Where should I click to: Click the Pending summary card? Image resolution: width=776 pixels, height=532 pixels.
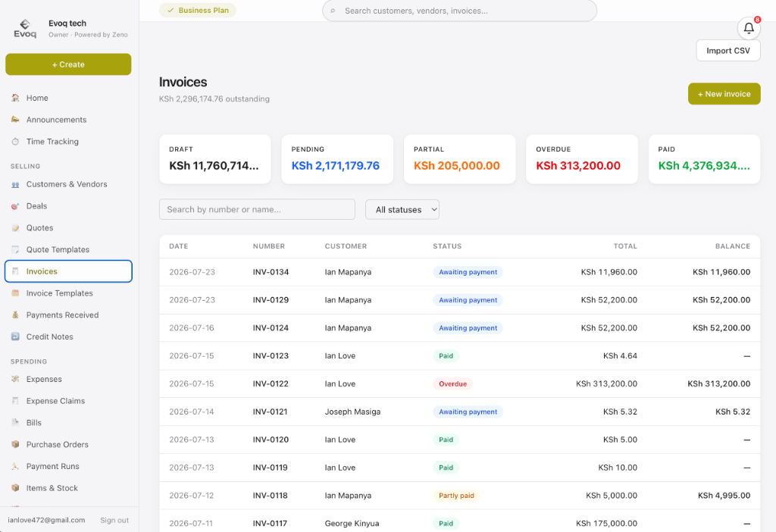point(337,159)
